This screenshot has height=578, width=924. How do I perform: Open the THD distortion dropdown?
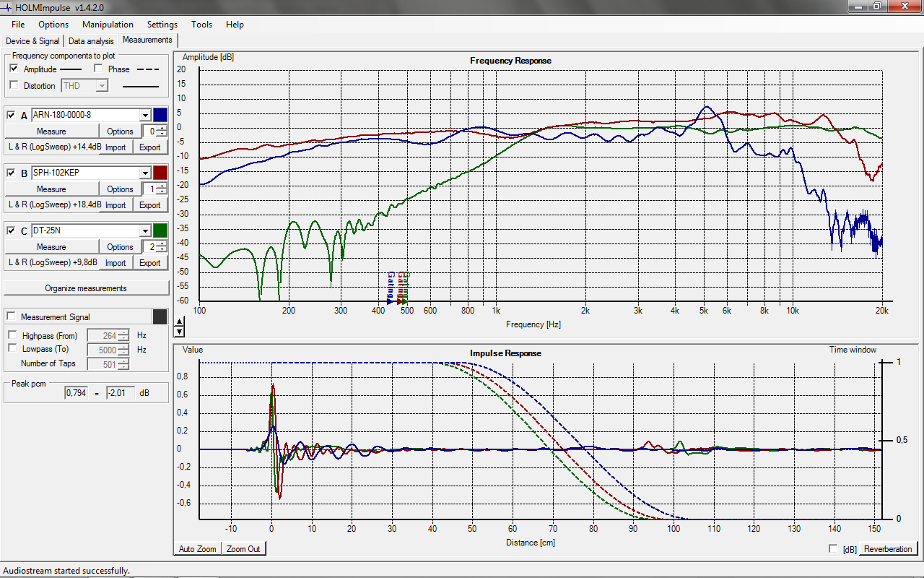(102, 86)
